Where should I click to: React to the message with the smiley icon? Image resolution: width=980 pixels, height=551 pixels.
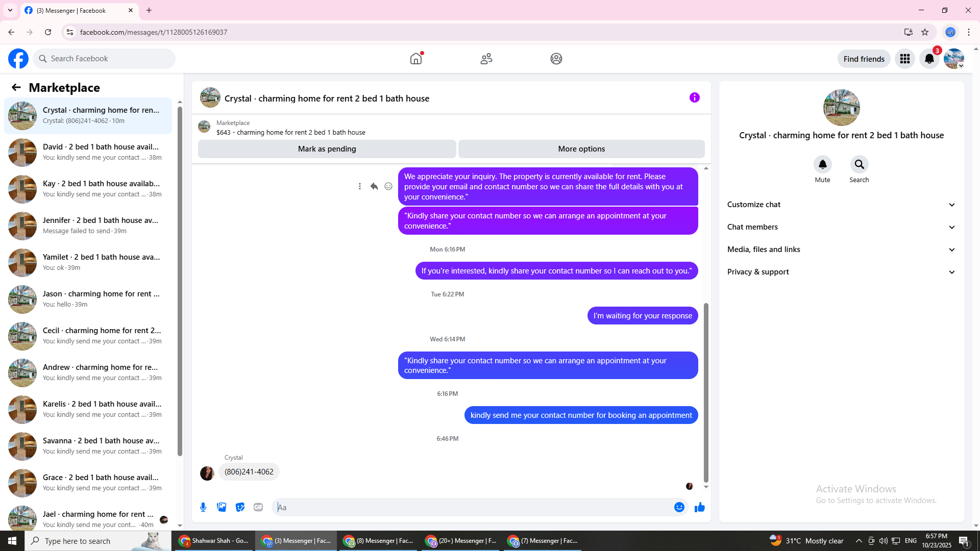click(388, 186)
